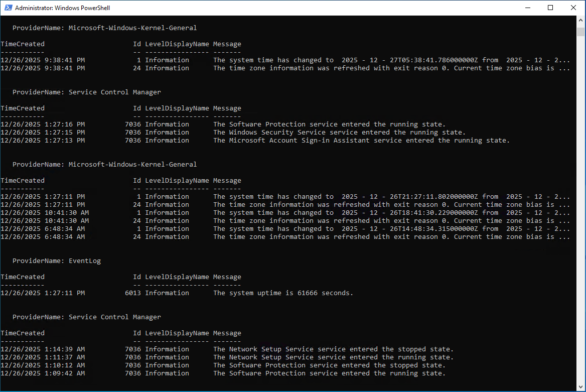The image size is (586, 392).
Task: Close the Administrator PowerShell window
Action: 573,8
